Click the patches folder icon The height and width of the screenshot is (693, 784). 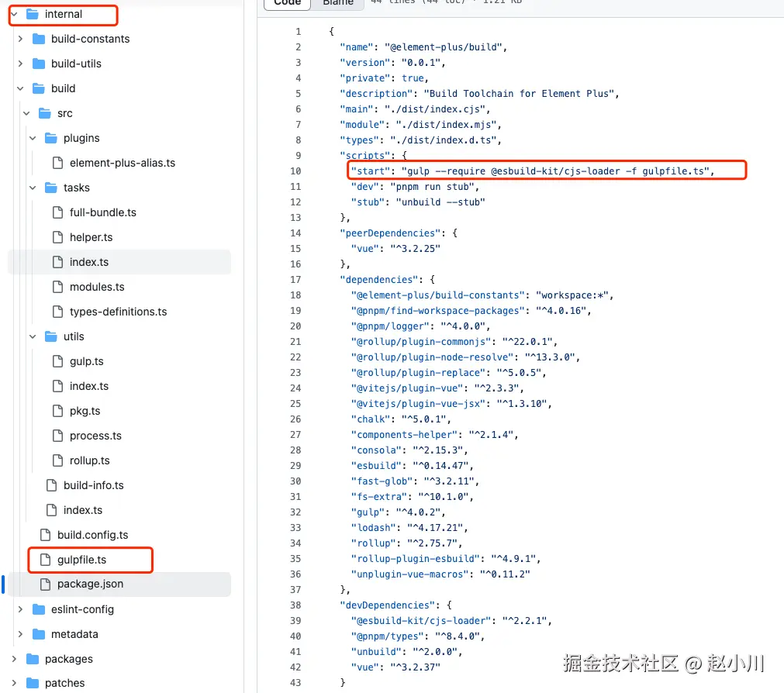33,682
